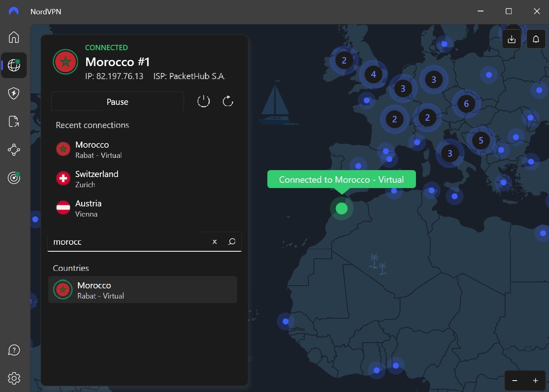Select the VPN map globe icon
549x392 pixels.
click(14, 65)
